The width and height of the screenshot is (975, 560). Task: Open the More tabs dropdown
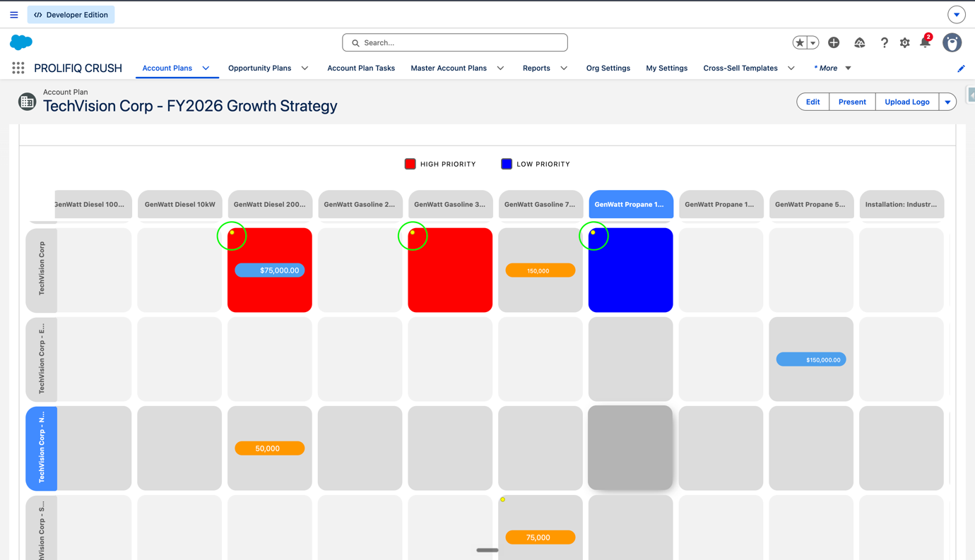[833, 68]
